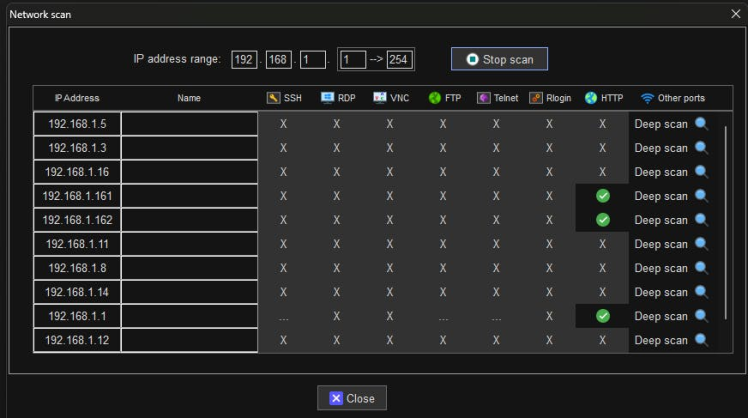Deep scan host 192.168.1.12

(x=661, y=340)
